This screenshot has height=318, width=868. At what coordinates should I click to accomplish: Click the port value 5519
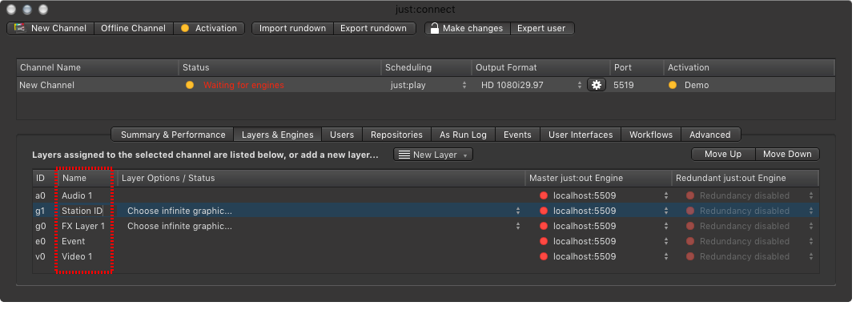623,86
